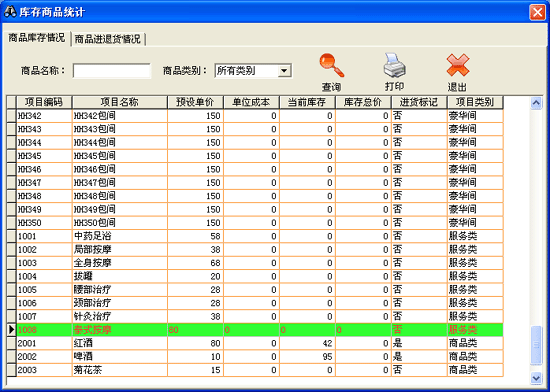The height and width of the screenshot is (392, 550).
Task: Click the highlighted 泰式按摩 item name
Action: (93, 330)
